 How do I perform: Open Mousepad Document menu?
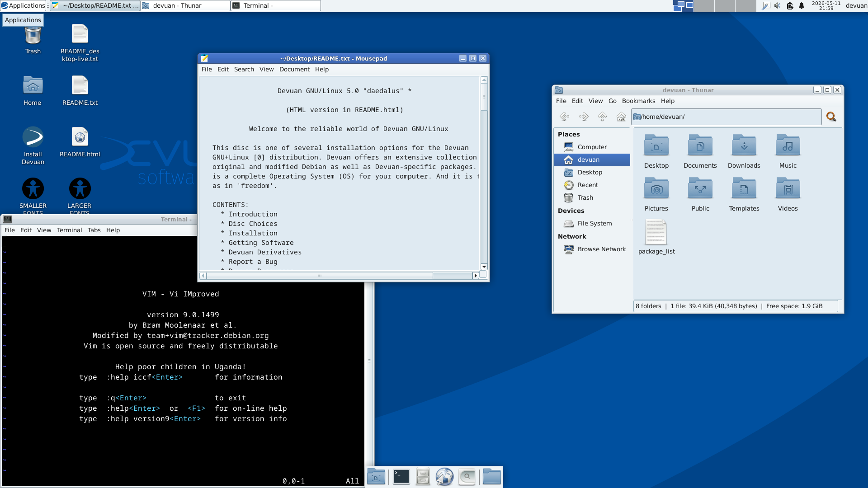[294, 69]
